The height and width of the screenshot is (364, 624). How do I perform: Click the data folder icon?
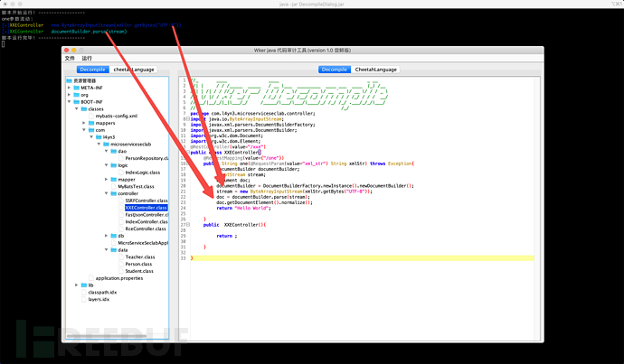(x=114, y=250)
